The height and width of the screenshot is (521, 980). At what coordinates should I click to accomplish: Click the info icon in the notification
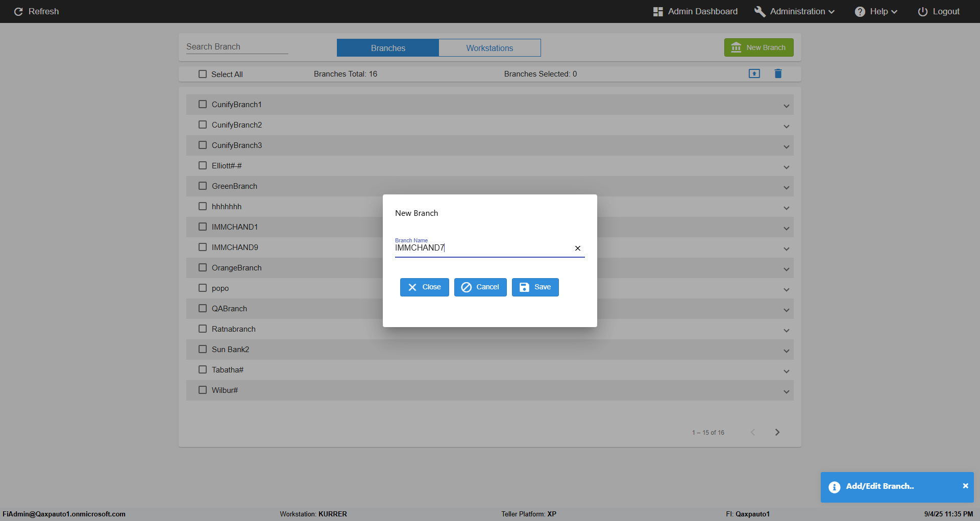(x=835, y=487)
